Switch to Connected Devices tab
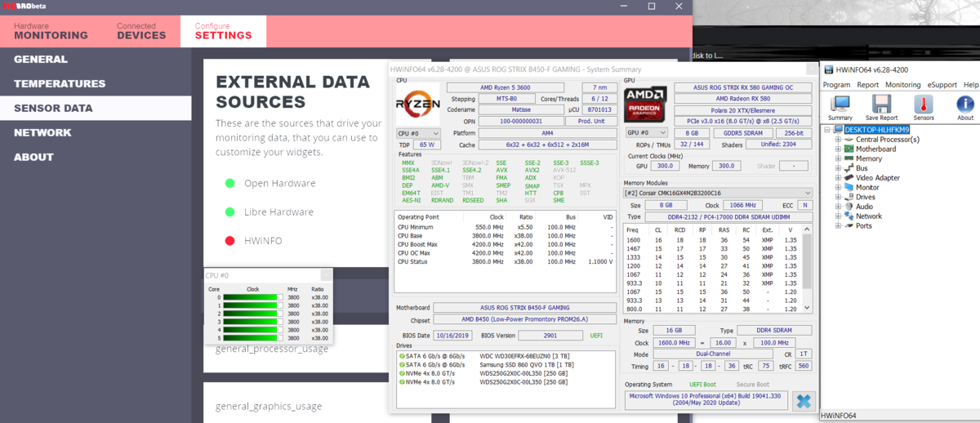Screen dimensions: 980x423 pyautogui.click(x=141, y=31)
